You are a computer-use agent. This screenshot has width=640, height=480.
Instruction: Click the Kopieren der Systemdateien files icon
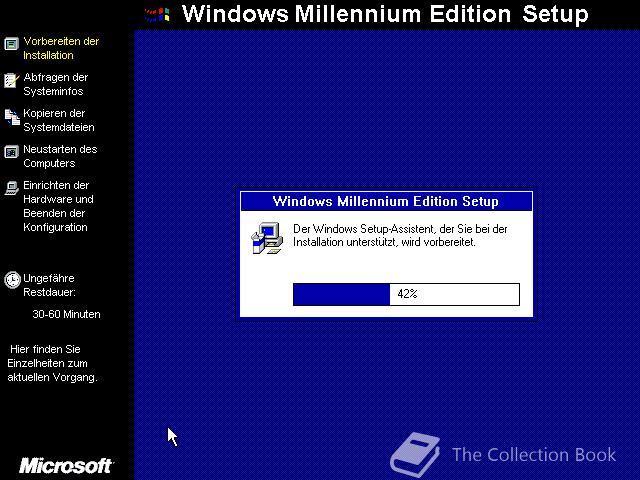tap(12, 117)
